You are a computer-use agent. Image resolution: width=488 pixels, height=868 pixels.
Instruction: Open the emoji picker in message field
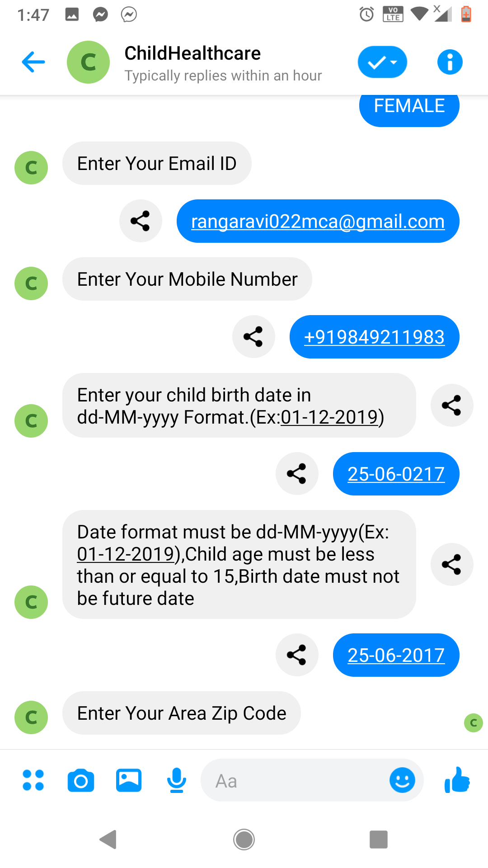402,780
